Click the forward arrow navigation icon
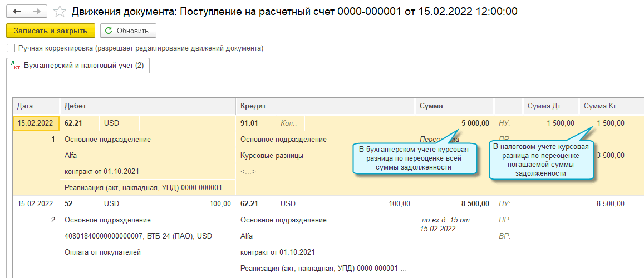The width and height of the screenshot is (644, 278). pyautogui.click(x=37, y=11)
